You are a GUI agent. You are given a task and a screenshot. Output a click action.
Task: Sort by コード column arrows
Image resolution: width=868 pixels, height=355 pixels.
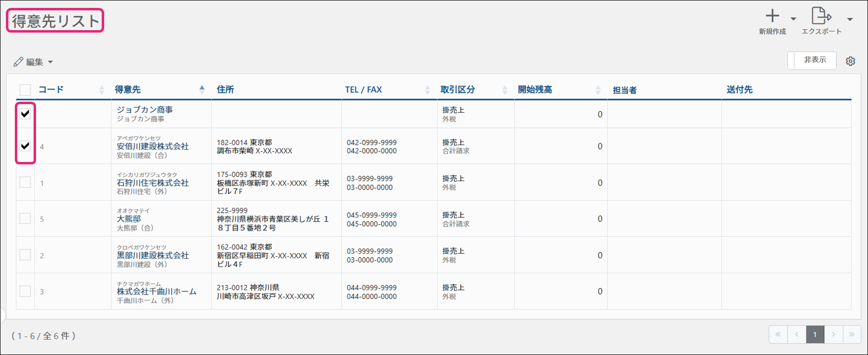102,90
